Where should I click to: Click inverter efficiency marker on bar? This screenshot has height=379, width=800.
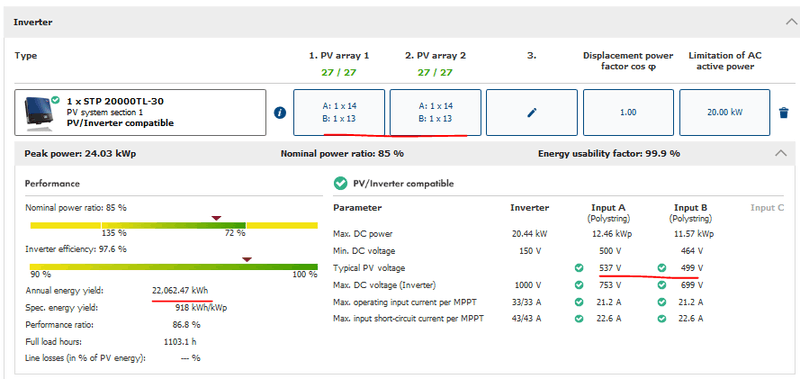coord(247,260)
